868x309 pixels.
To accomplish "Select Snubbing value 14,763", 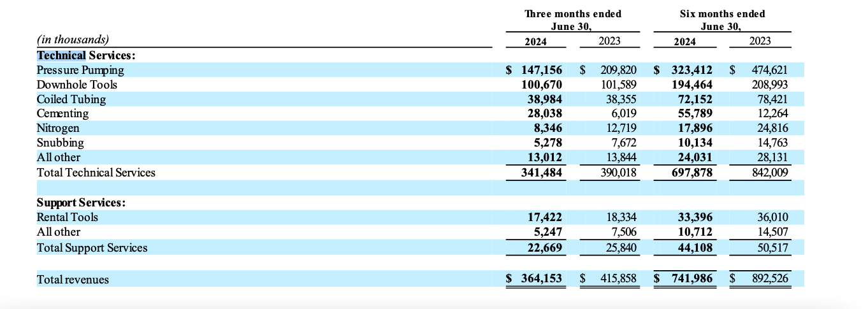I will 772,143.
